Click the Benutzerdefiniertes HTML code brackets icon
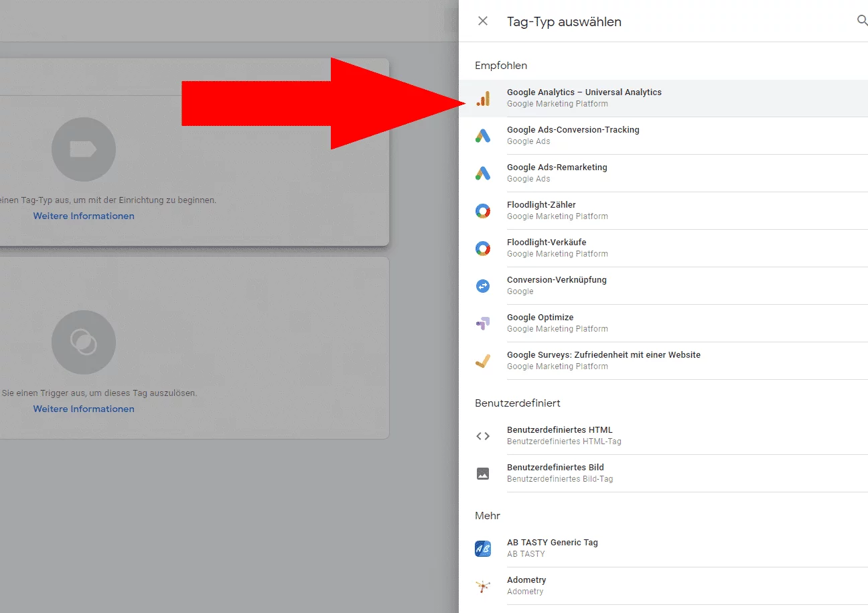Screen dimensions: 868x613 point(483,436)
